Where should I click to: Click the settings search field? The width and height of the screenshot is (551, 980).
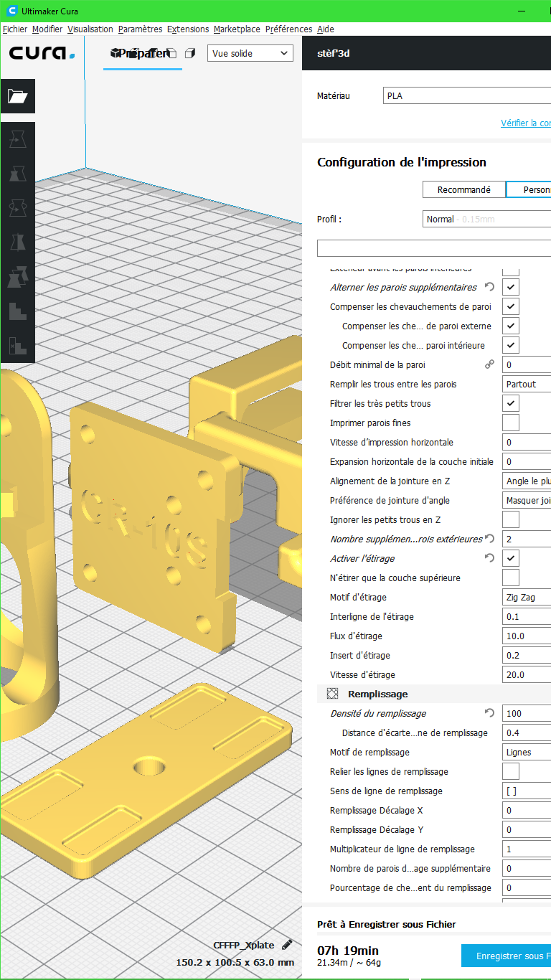(434, 248)
